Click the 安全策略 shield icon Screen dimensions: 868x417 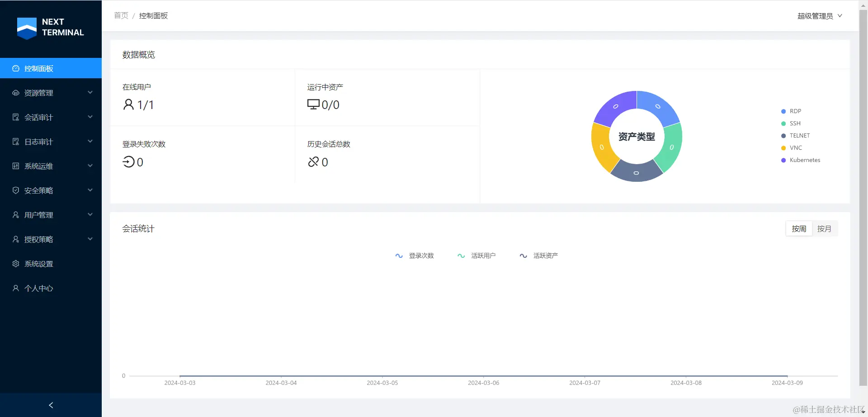tap(16, 190)
